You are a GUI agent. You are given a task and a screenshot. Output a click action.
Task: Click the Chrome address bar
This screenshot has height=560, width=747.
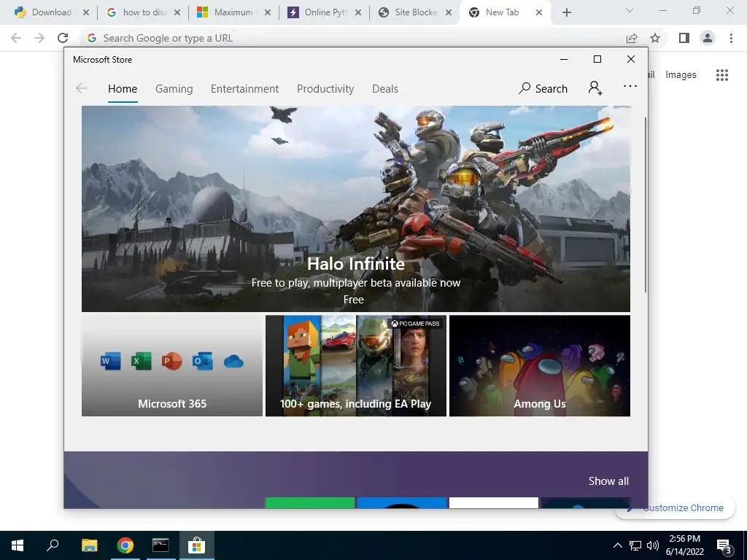point(352,38)
